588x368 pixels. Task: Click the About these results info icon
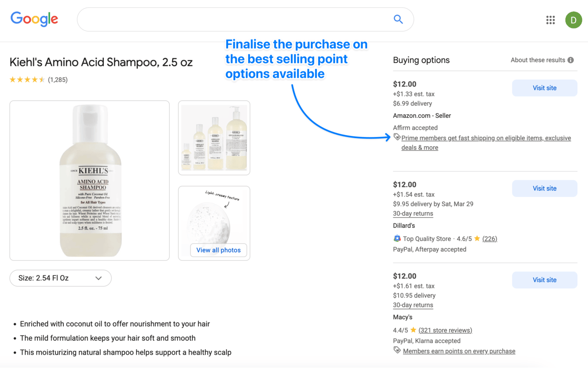571,60
